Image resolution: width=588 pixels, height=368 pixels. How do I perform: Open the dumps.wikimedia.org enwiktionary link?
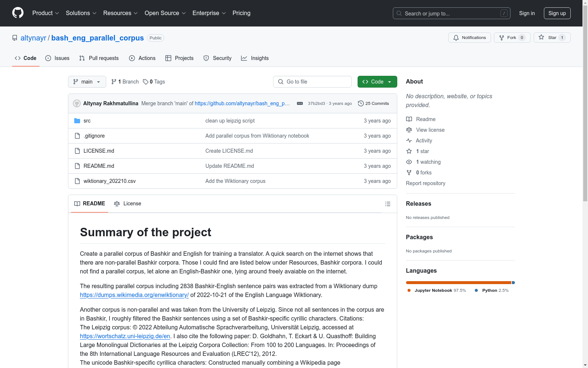point(135,295)
